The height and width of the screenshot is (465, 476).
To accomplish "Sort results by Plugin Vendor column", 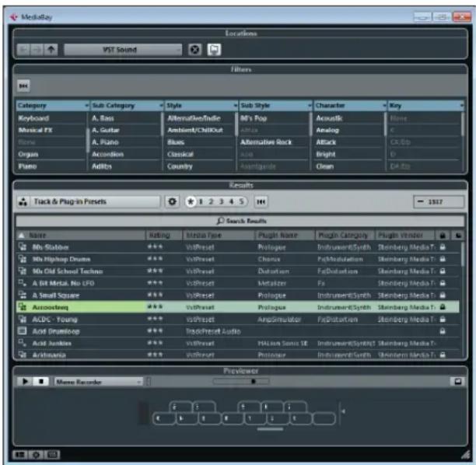I will (405, 236).
